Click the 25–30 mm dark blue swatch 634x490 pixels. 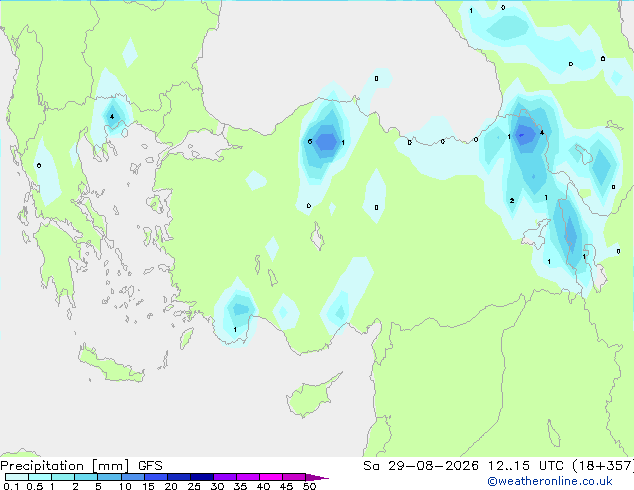coord(201,477)
